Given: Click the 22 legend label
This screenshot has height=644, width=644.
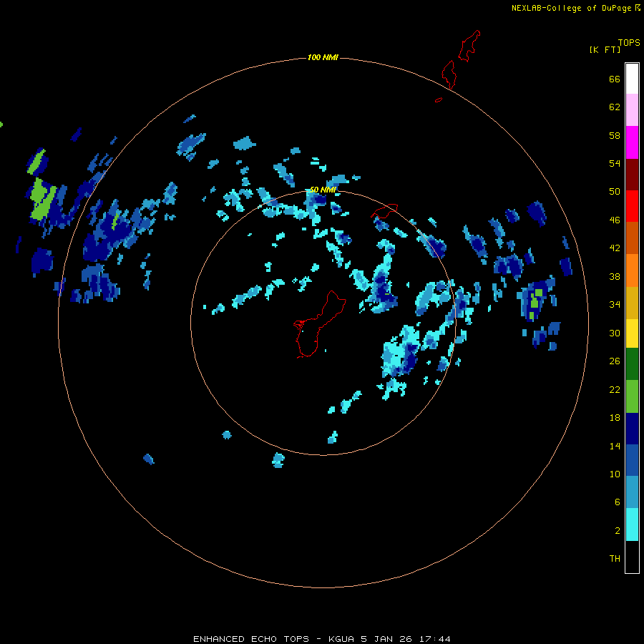Looking at the screenshot, I should click(615, 389).
